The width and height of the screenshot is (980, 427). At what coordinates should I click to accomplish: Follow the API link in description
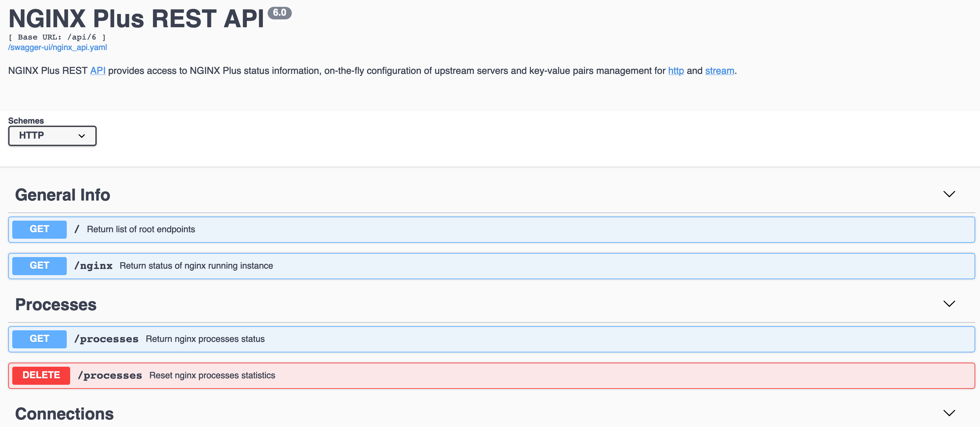(x=98, y=71)
